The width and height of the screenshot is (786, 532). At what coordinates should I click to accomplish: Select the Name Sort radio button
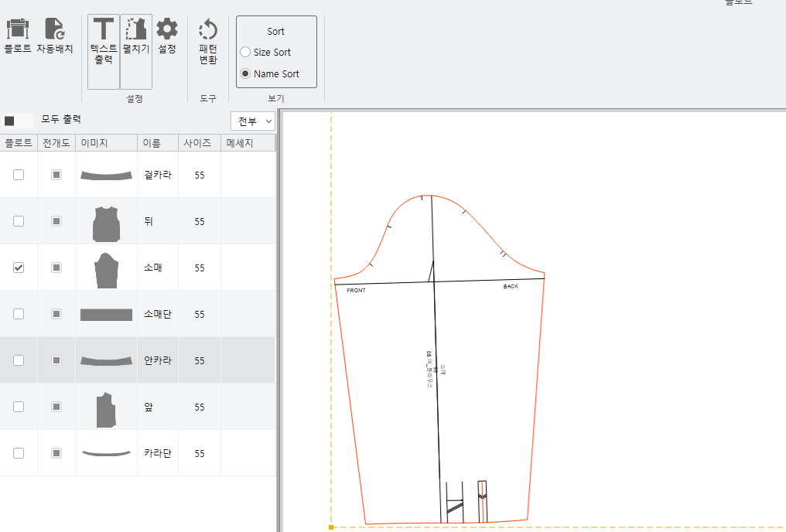pyautogui.click(x=245, y=73)
